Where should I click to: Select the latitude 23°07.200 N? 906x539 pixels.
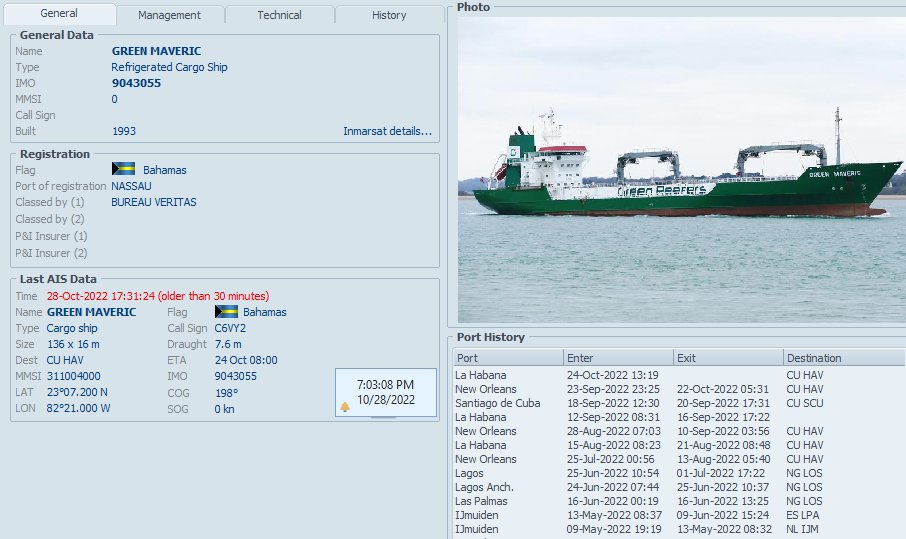coord(77,392)
